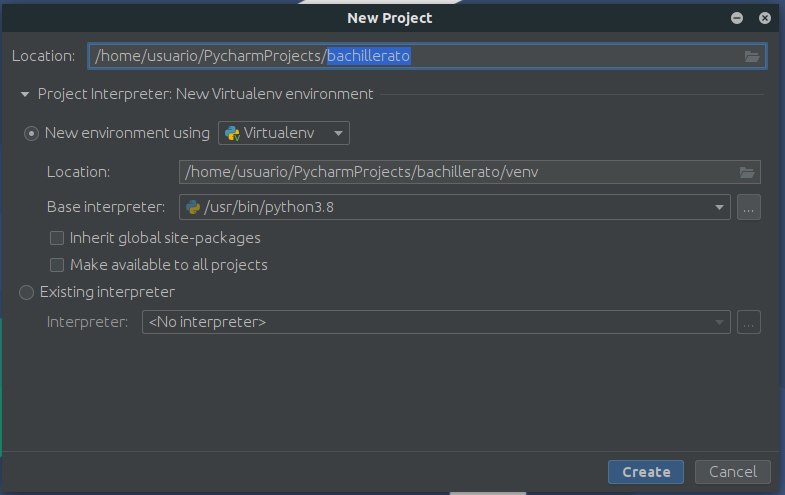Select New environment using radio button
This screenshot has width=785, height=495.
[x=31, y=134]
